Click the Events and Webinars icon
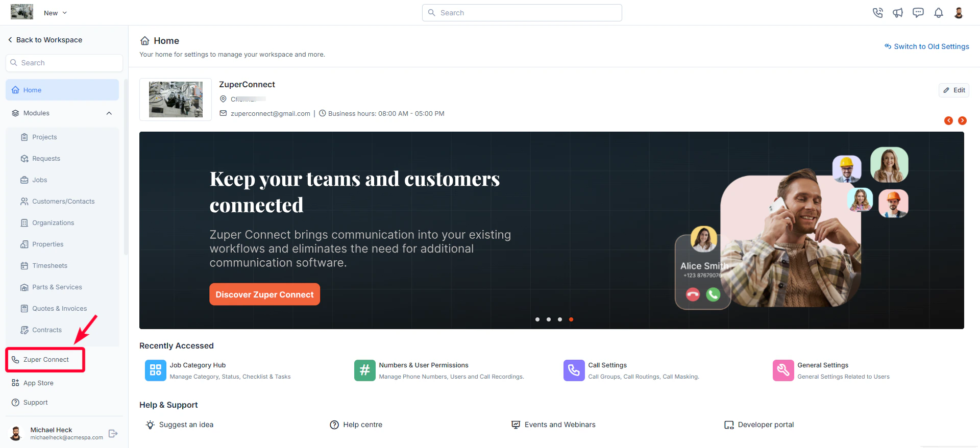 pyautogui.click(x=516, y=425)
